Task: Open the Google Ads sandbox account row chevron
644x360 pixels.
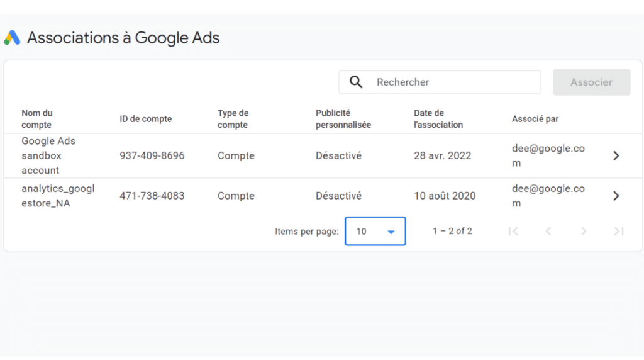Action: coord(616,155)
